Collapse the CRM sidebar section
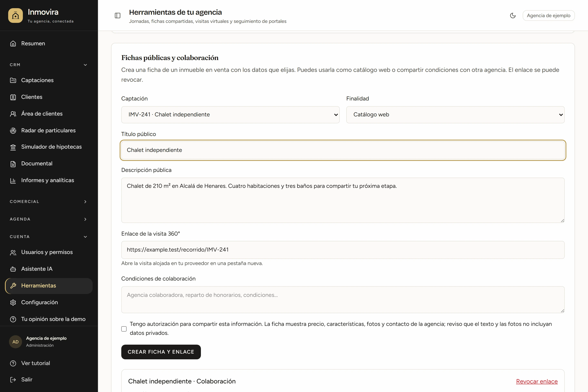This screenshot has width=588, height=392. pyautogui.click(x=49, y=65)
